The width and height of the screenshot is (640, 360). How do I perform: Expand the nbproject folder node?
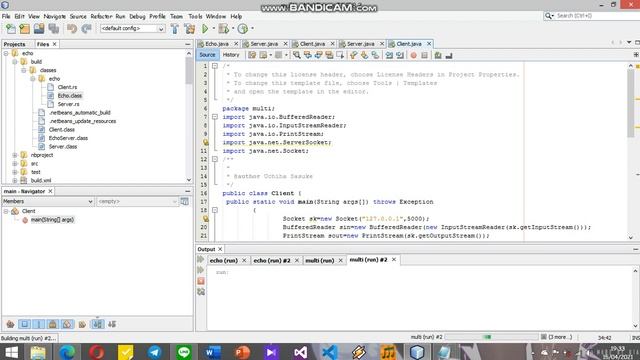click(15, 155)
